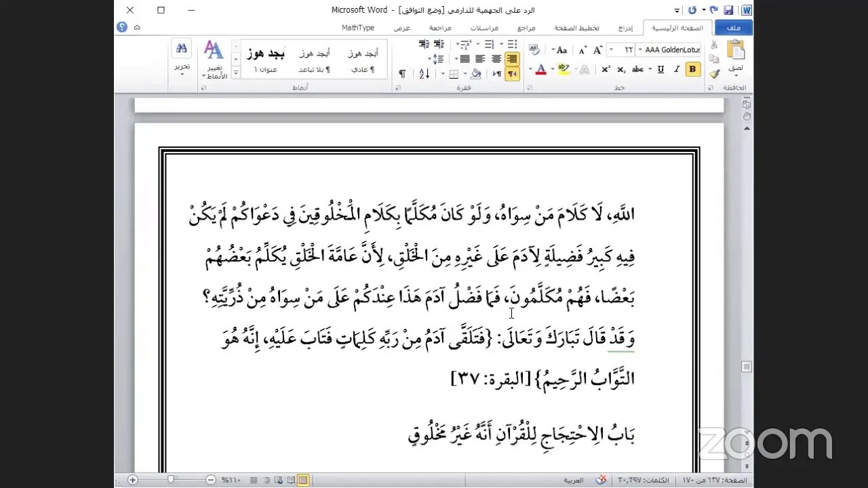Open the تحرير (Editing) binoculars menu

182,58
